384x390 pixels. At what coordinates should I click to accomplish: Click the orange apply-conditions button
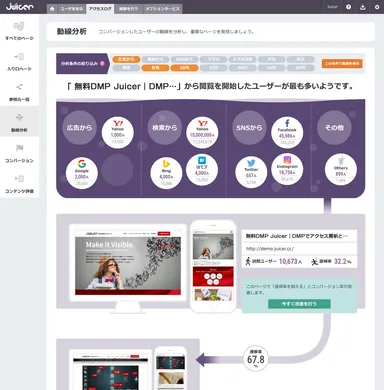click(x=342, y=63)
